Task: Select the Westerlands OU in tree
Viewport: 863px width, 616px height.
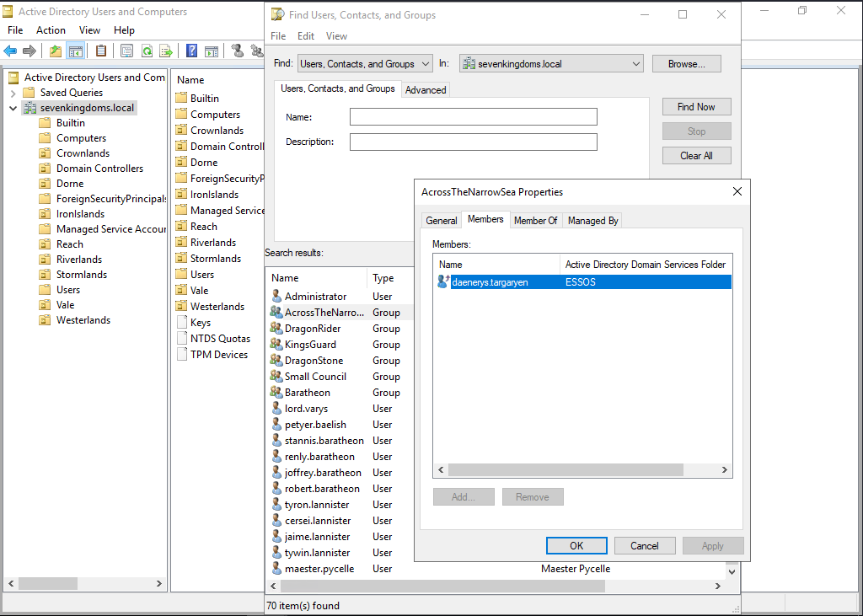Action: 83,320
